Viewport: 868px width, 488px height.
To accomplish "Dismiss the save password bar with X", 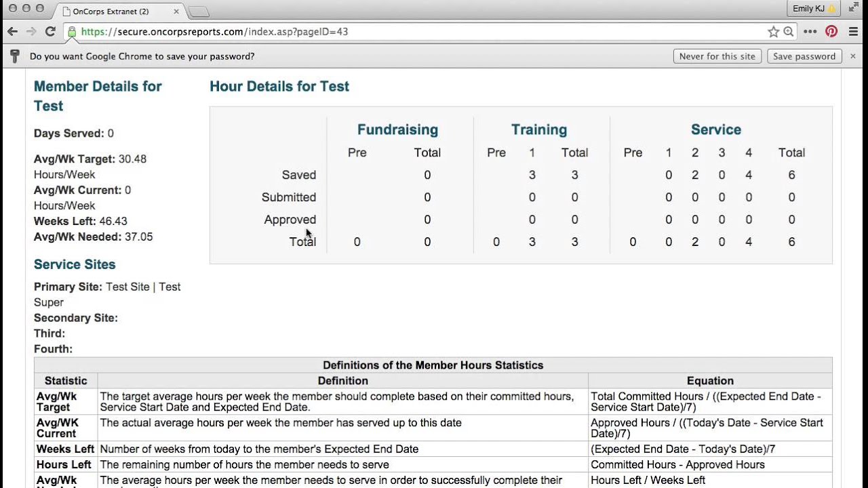I will (853, 56).
